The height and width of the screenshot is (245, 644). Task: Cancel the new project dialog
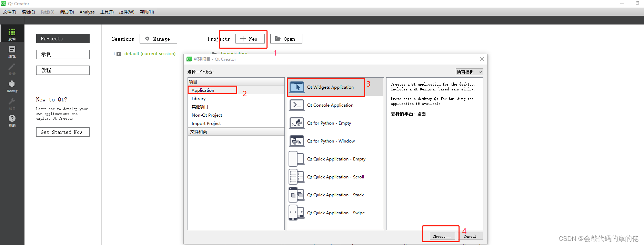pyautogui.click(x=470, y=236)
